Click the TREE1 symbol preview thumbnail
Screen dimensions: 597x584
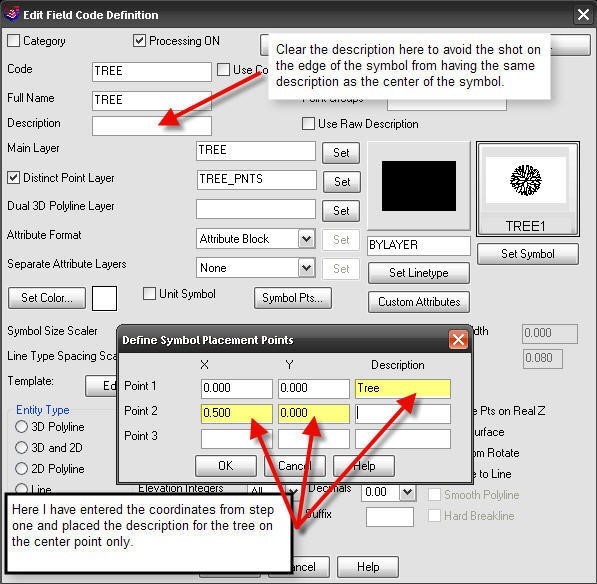point(528,189)
